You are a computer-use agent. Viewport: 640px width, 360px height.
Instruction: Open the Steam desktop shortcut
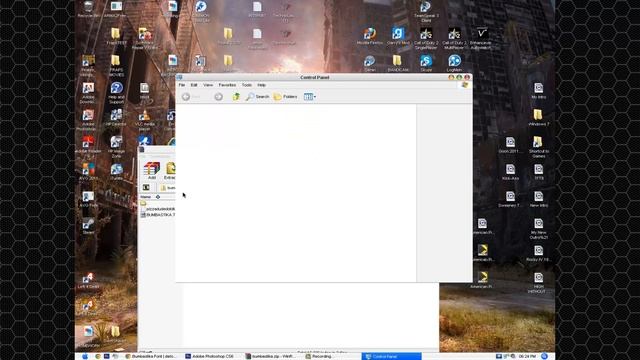pos(88,226)
